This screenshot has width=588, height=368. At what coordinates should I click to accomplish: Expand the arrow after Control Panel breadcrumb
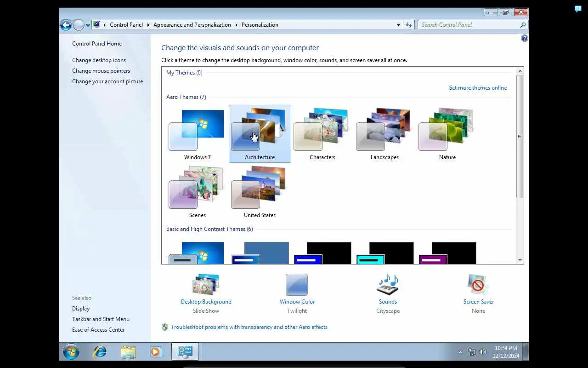148,25
